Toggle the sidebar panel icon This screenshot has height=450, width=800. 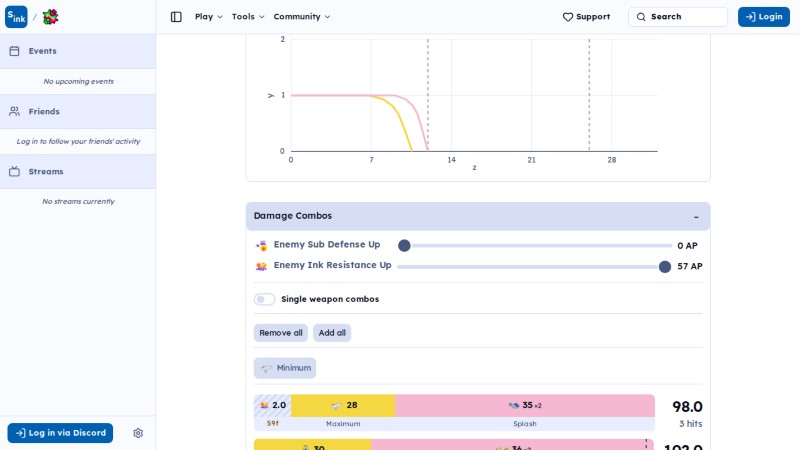tap(176, 17)
